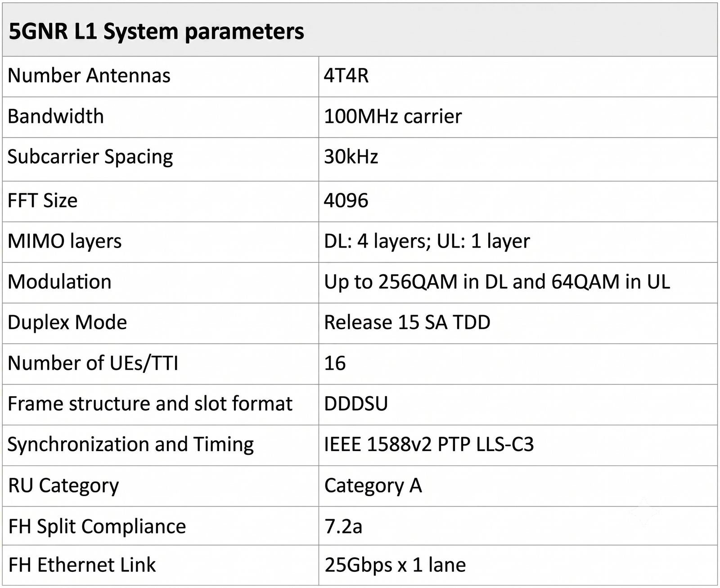Viewport: 720px width, 588px height.
Task: Select the '30kHz' value
Action: [x=351, y=157]
